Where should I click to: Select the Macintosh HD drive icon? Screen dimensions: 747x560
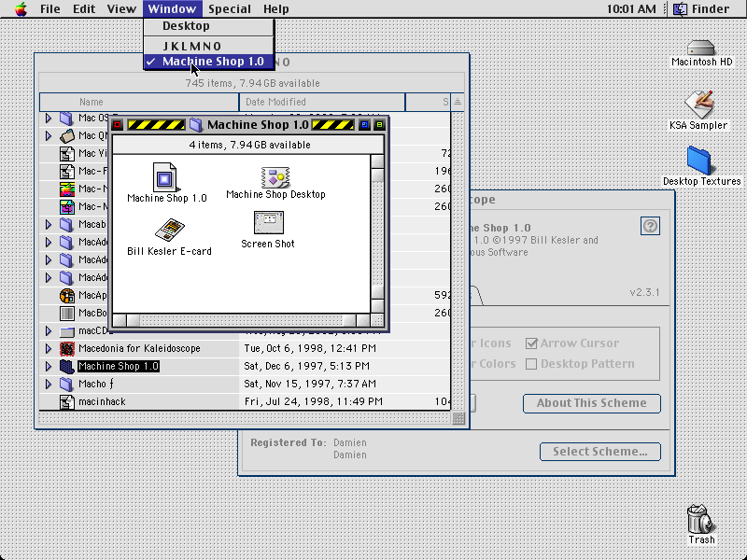(x=701, y=49)
